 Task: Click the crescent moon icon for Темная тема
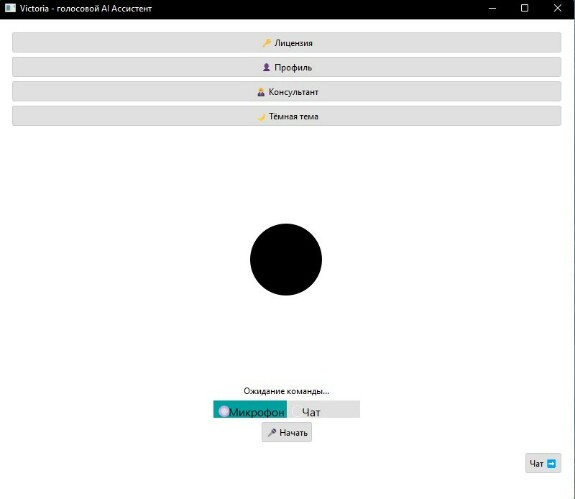coord(261,117)
